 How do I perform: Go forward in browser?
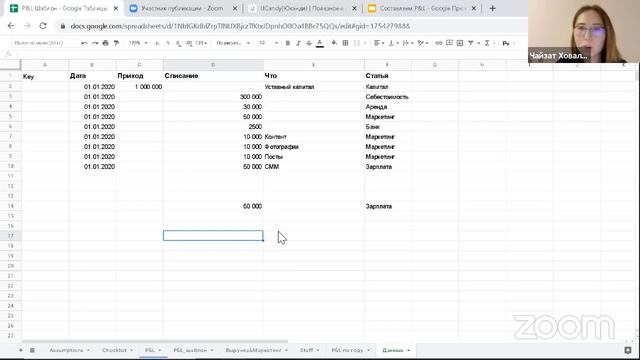click(27, 26)
